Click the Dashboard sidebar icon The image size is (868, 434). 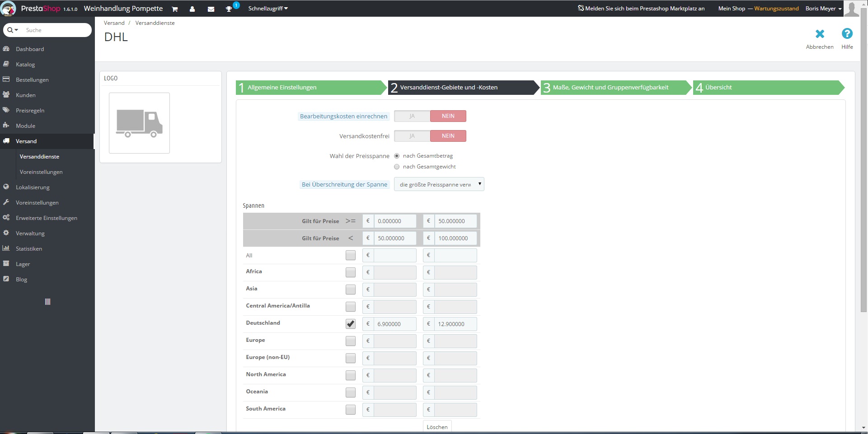tap(6, 49)
